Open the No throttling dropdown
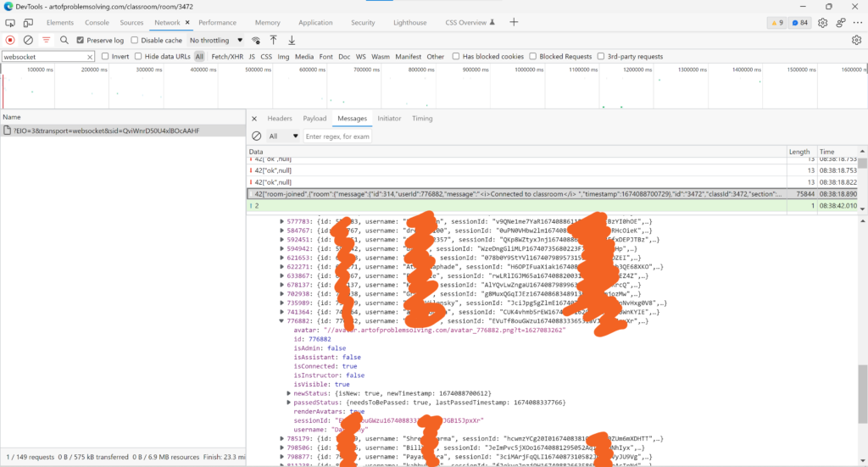Viewport: 868px width, 467px height. (x=216, y=40)
